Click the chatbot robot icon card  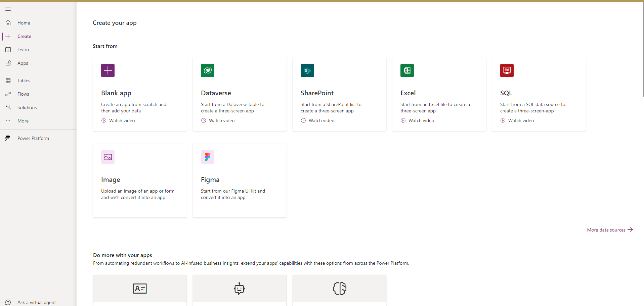click(x=240, y=289)
